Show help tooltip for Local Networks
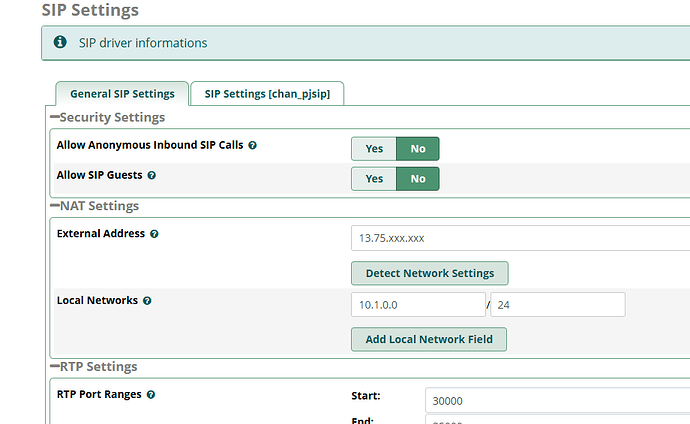The height and width of the screenshot is (424, 690). pyautogui.click(x=147, y=300)
